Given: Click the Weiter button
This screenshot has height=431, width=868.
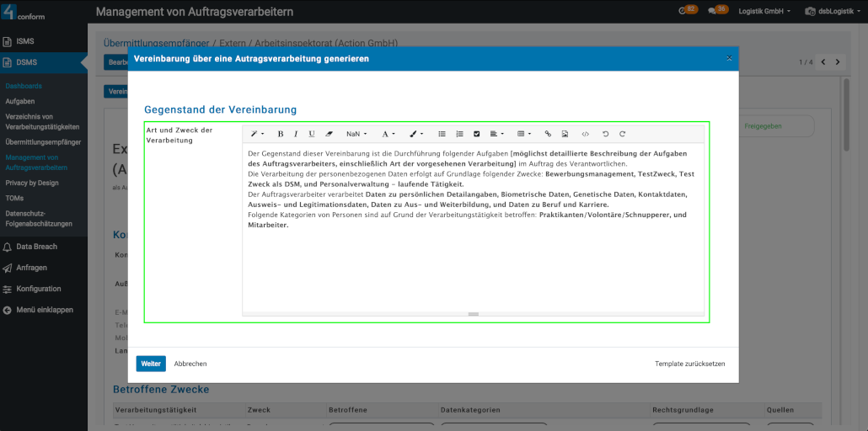Looking at the screenshot, I should click(x=151, y=364).
